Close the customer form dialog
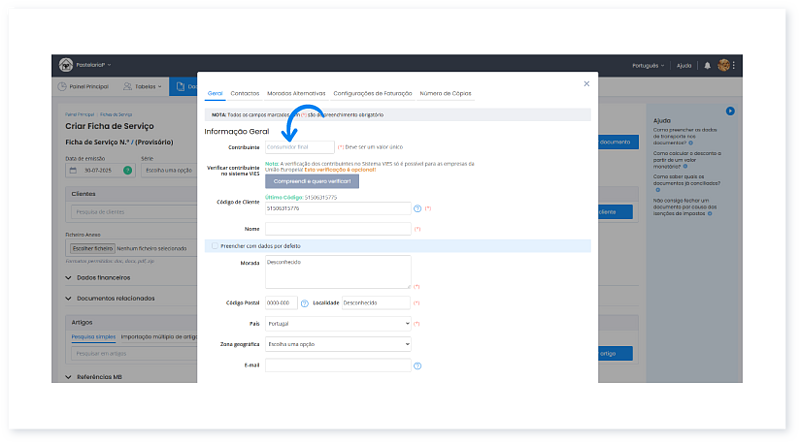 586,84
